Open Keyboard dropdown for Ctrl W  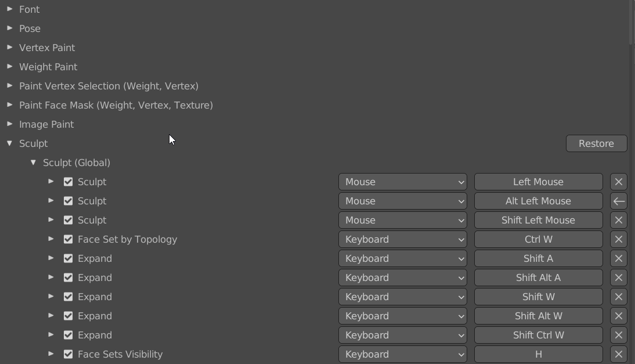pyautogui.click(x=403, y=239)
